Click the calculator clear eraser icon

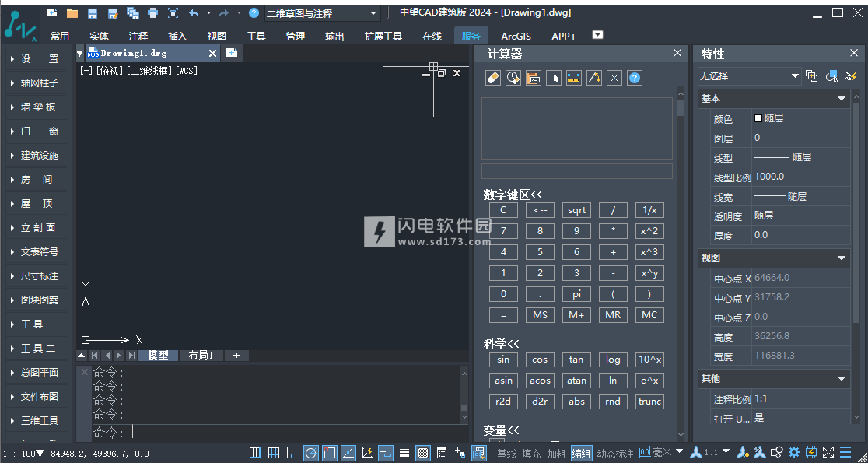492,78
